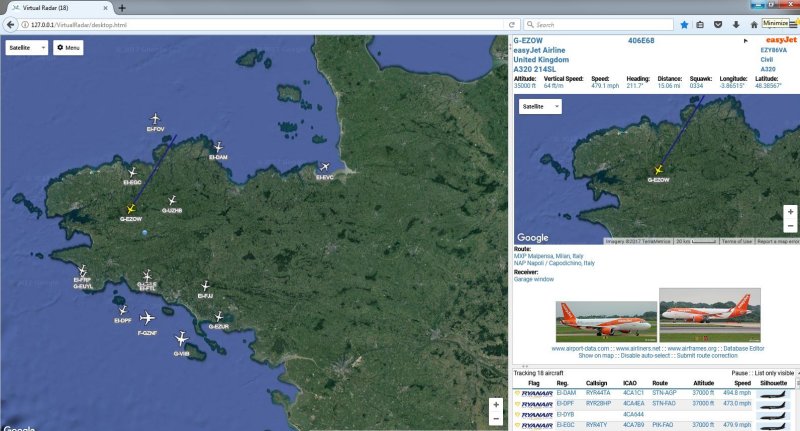Image resolution: width=800 pixels, height=431 pixels.
Task: Open the www.airframes.org link
Action: coord(692,348)
